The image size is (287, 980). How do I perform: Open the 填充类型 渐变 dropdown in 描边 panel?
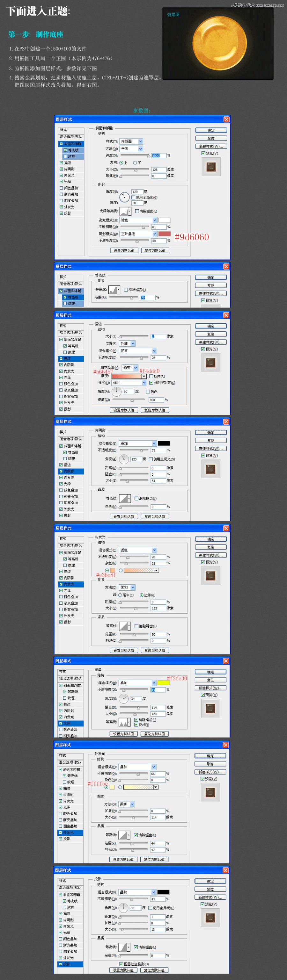pos(130,368)
